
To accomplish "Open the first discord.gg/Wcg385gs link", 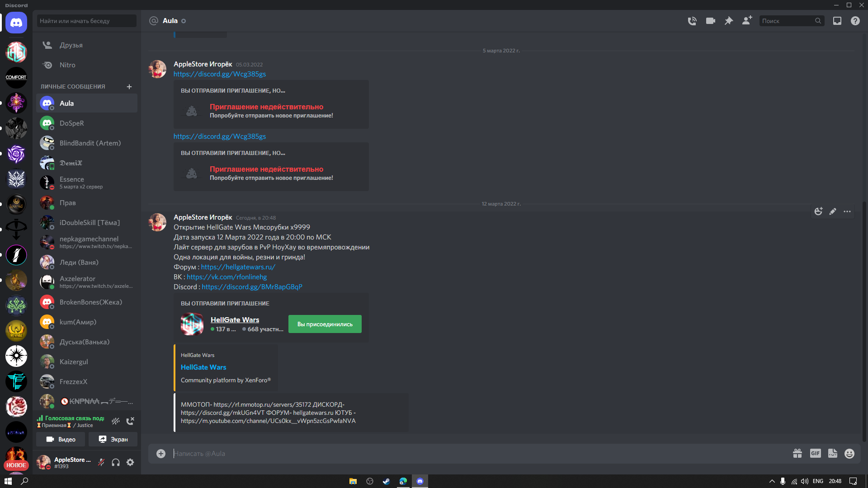I will [x=220, y=74].
